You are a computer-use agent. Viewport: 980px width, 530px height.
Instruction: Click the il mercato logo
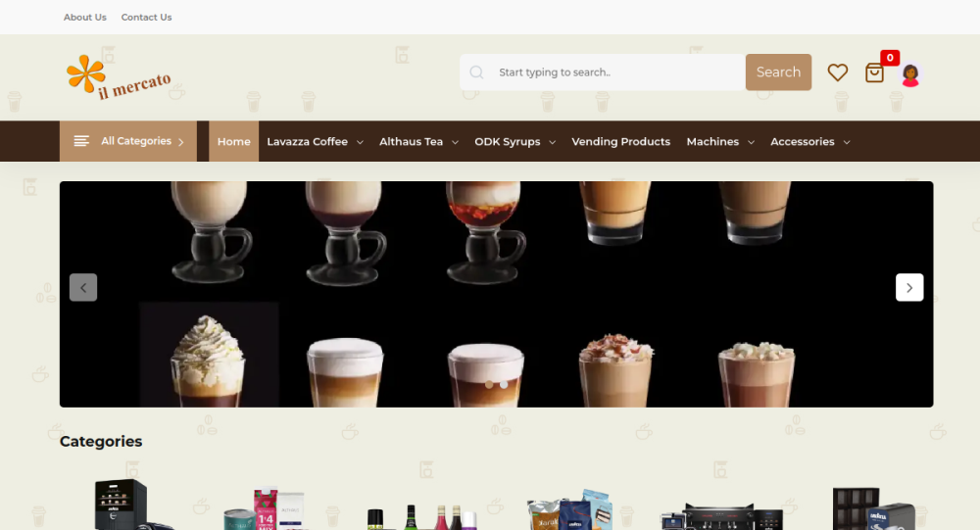pos(119,77)
